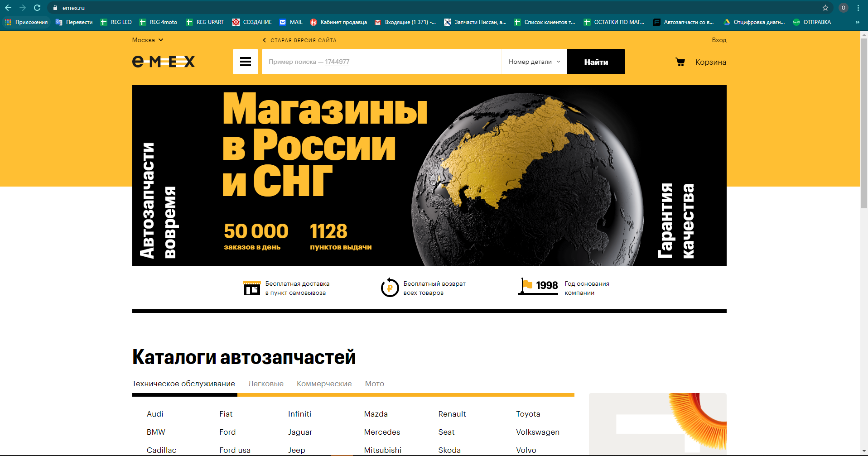Open the Seat catalog
The height and width of the screenshot is (456, 868).
446,432
